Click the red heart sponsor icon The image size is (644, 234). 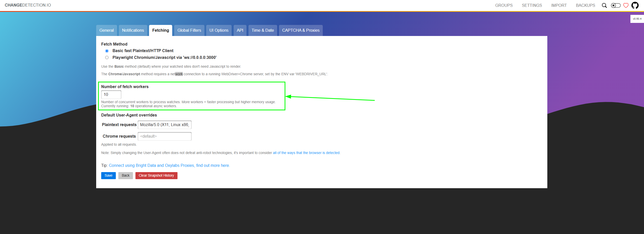(626, 6)
